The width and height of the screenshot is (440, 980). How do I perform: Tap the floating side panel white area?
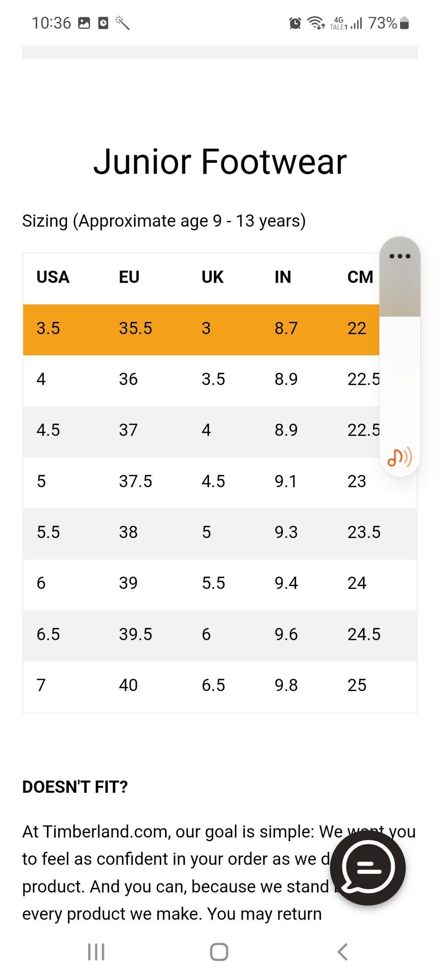pos(400,380)
